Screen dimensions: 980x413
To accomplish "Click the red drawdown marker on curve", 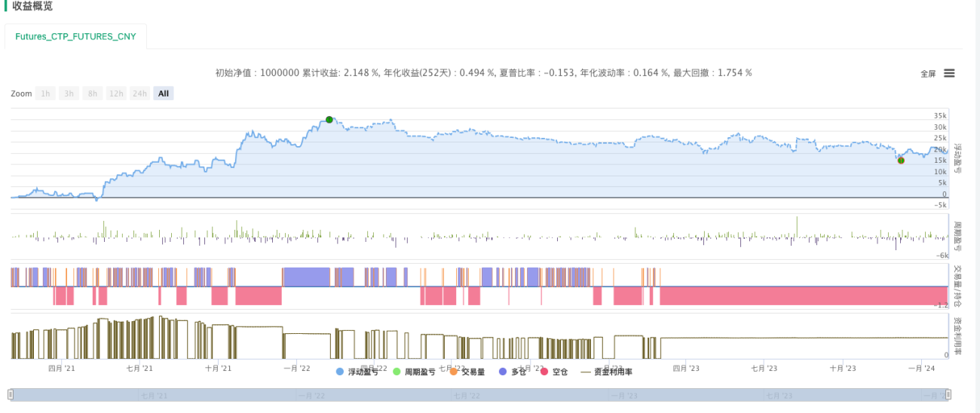I will 901,161.
